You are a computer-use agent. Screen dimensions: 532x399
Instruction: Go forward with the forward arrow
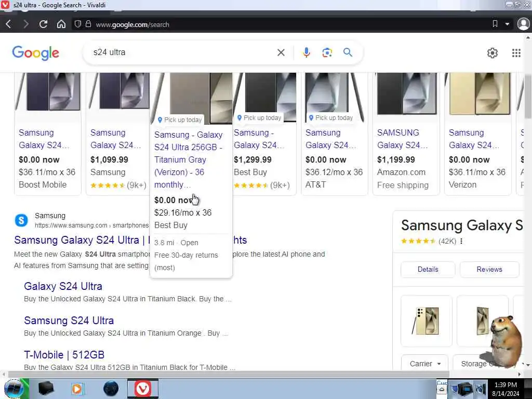26,24
